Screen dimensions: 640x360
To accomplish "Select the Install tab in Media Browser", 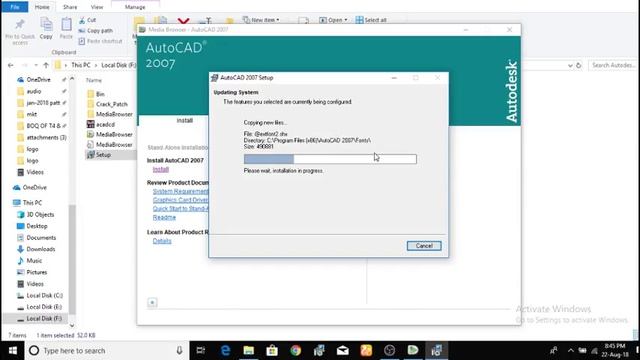I will (184, 120).
